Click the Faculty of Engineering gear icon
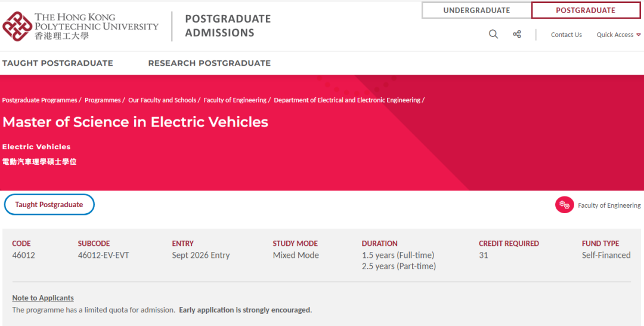 point(564,205)
